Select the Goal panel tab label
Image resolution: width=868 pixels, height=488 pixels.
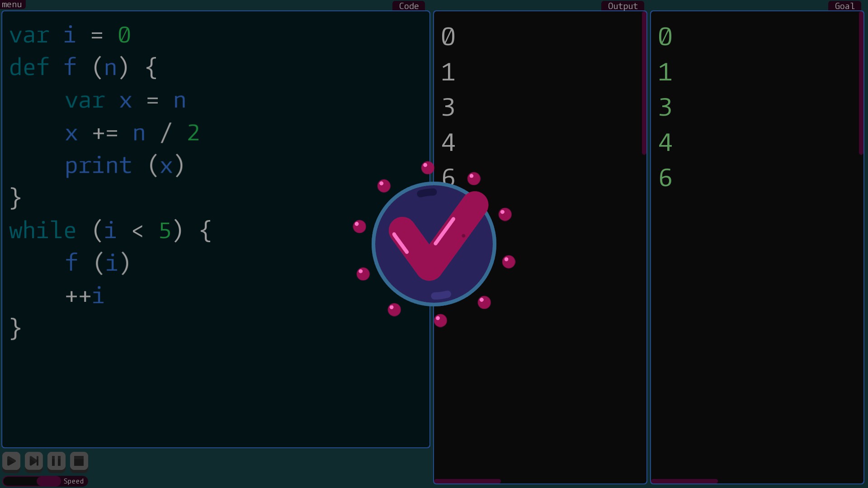(844, 6)
